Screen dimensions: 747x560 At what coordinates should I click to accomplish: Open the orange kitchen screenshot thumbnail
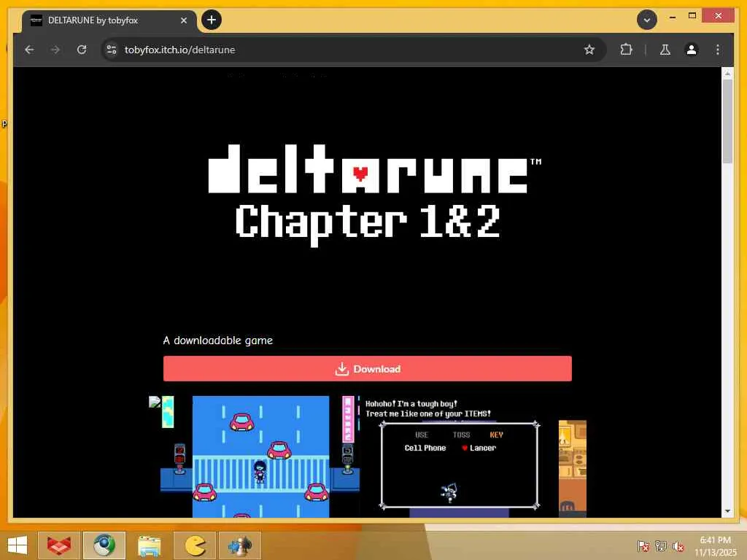pyautogui.click(x=572, y=469)
